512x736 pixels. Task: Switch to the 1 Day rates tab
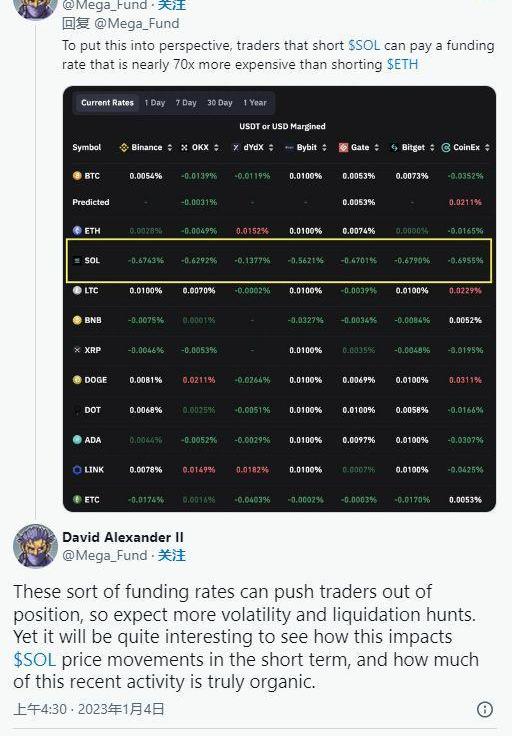[155, 103]
